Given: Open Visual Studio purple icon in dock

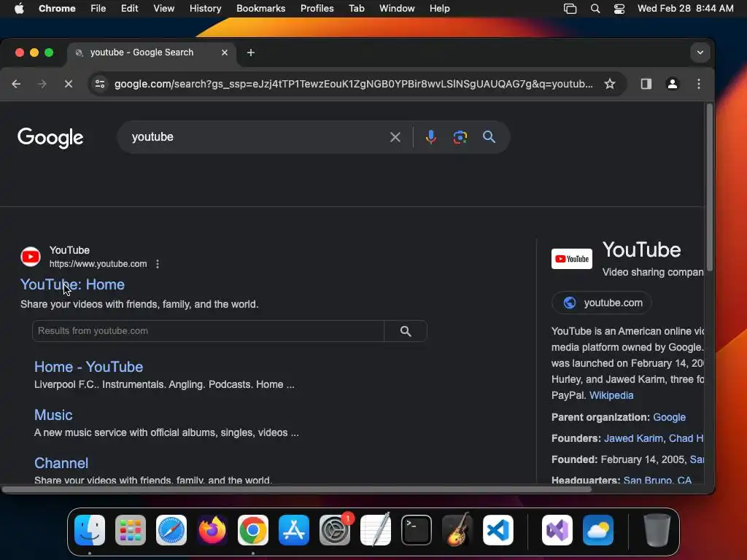Looking at the screenshot, I should coord(557,530).
